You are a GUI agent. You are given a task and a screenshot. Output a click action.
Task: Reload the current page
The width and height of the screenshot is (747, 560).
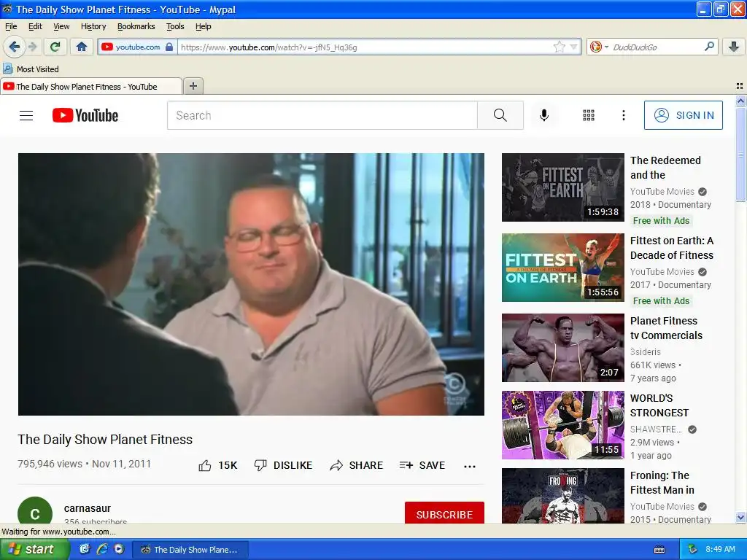55,47
